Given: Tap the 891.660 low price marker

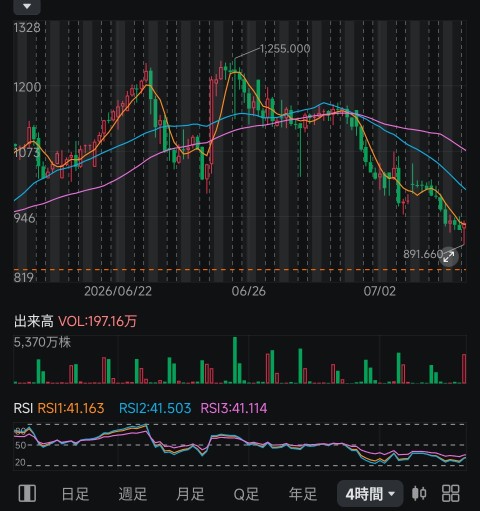Looking at the screenshot, I should 423,254.
